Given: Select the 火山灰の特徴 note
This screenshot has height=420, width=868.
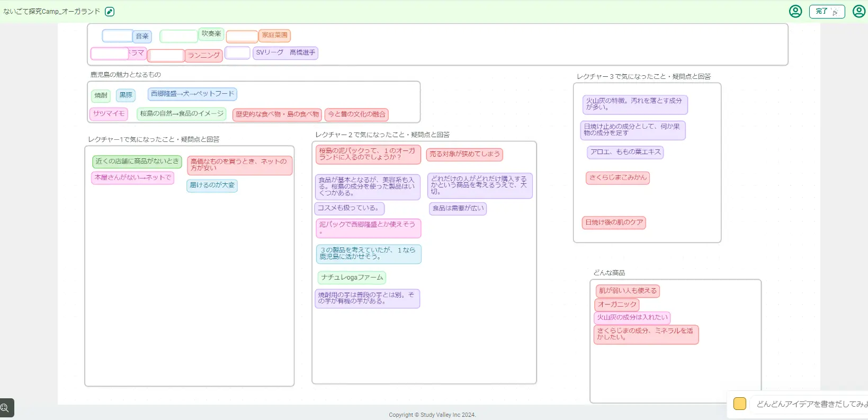Looking at the screenshot, I should pyautogui.click(x=635, y=104).
